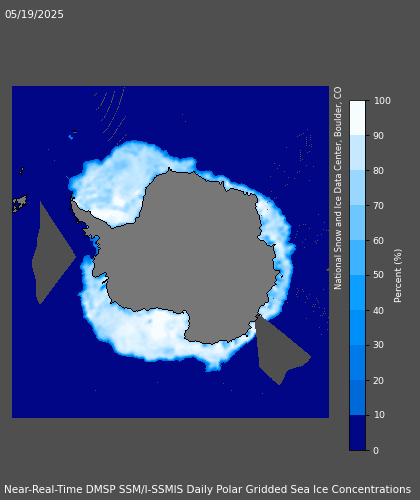This screenshot has width=420, height=500.
Task: Click the 05/19/2025 date label
Action: [x=34, y=14]
